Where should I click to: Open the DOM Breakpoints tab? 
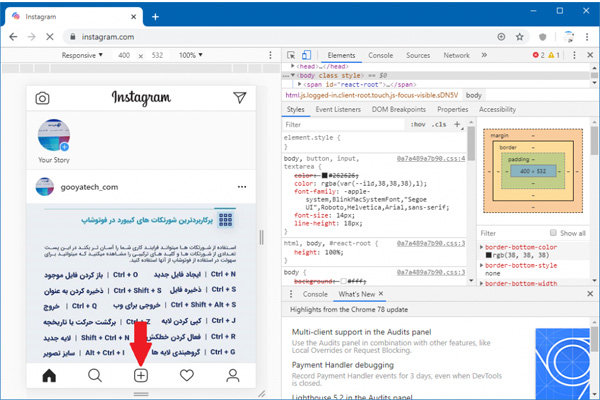(x=399, y=109)
